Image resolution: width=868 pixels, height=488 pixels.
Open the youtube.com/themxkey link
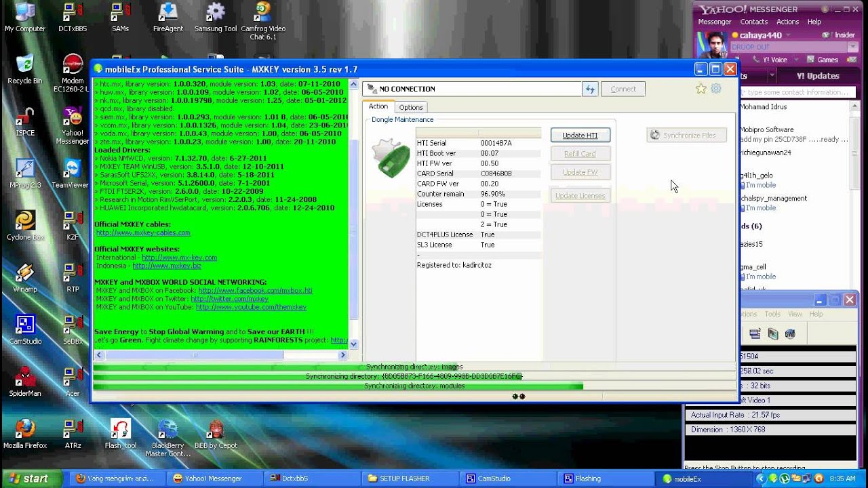(251, 307)
